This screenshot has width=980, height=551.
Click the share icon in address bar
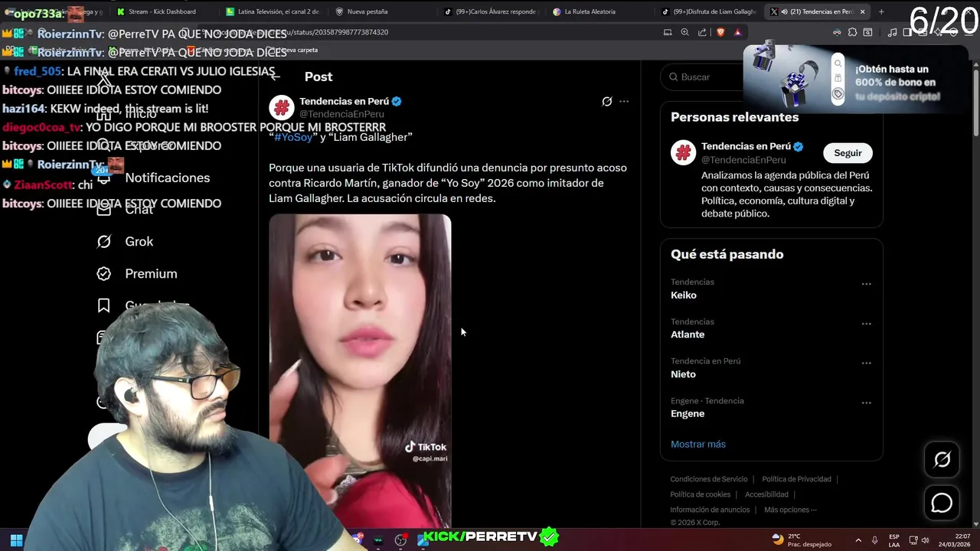coord(702,32)
